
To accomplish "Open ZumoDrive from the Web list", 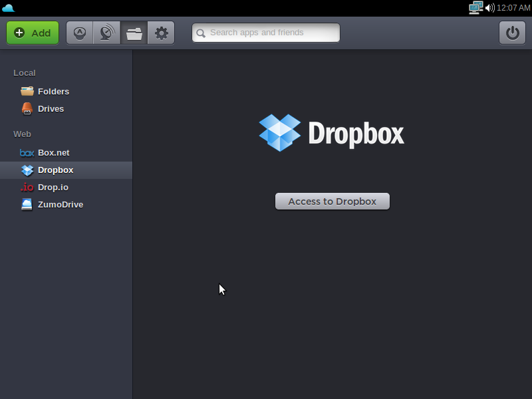I will click(x=60, y=205).
